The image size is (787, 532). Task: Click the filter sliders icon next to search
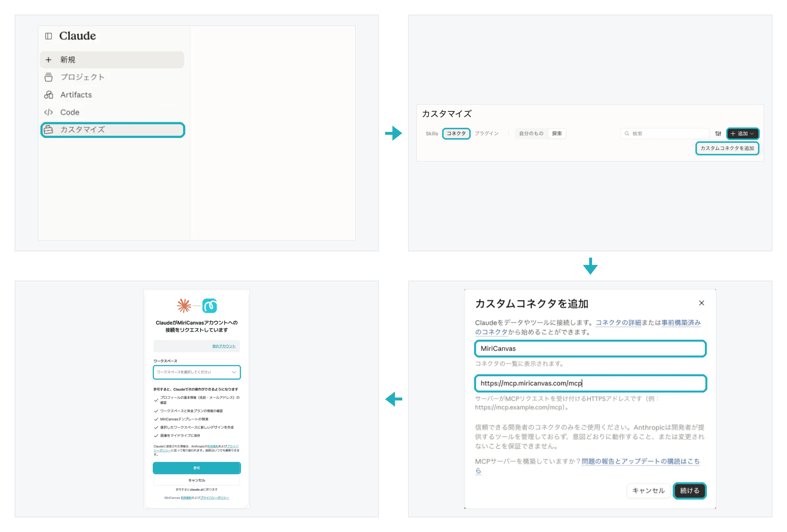click(x=718, y=134)
